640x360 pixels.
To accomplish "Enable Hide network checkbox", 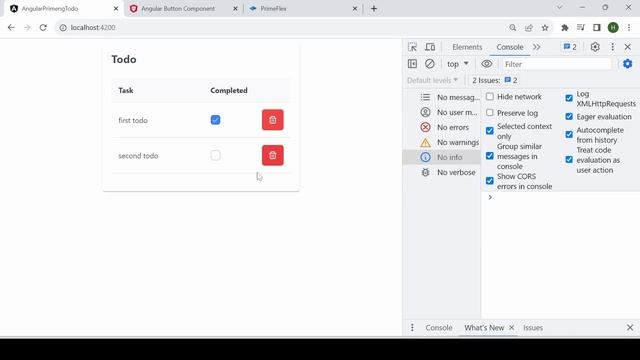I will tap(490, 97).
